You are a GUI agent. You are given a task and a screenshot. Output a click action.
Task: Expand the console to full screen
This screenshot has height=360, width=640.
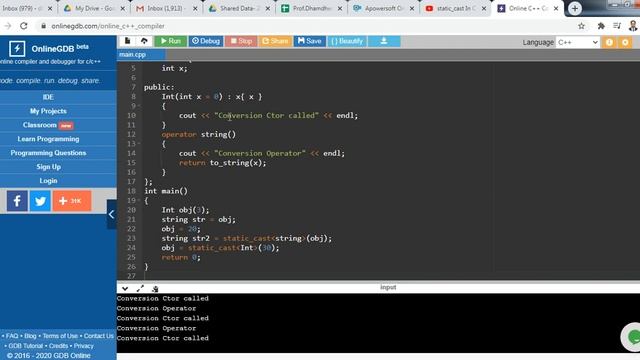click(x=140, y=289)
